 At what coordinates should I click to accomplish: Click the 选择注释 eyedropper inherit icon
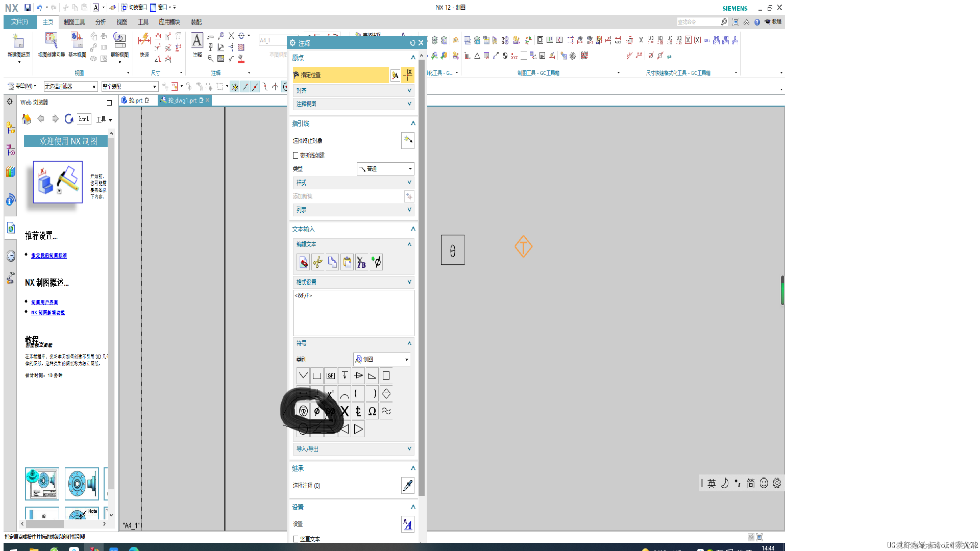[407, 485]
